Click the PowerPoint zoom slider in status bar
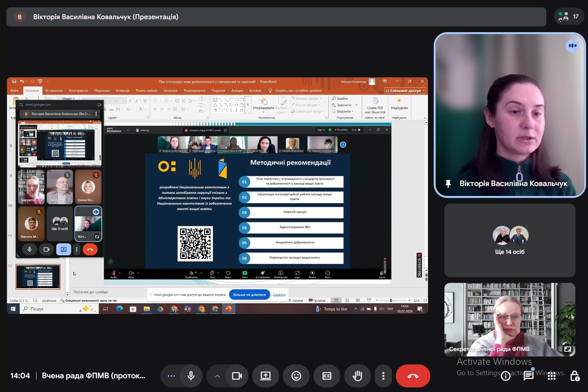588x392 pixels. point(391,301)
